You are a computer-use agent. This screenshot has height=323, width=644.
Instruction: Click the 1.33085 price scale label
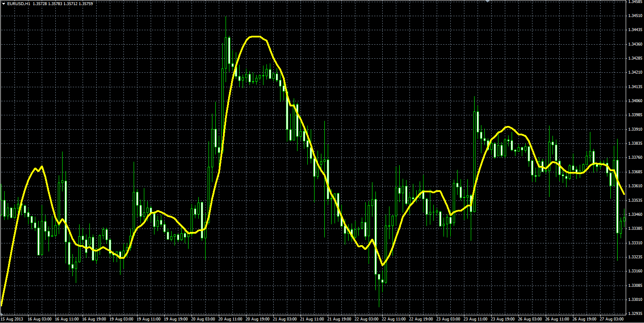pos(635,285)
